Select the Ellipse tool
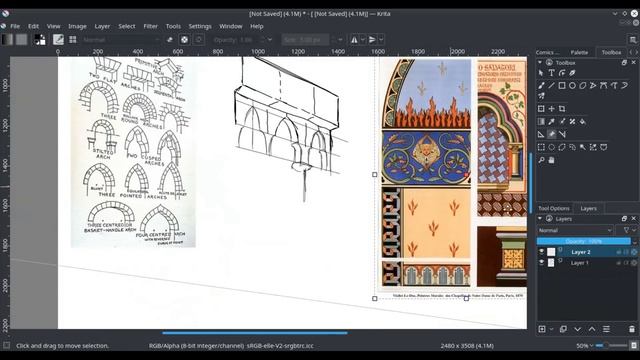 click(x=572, y=86)
